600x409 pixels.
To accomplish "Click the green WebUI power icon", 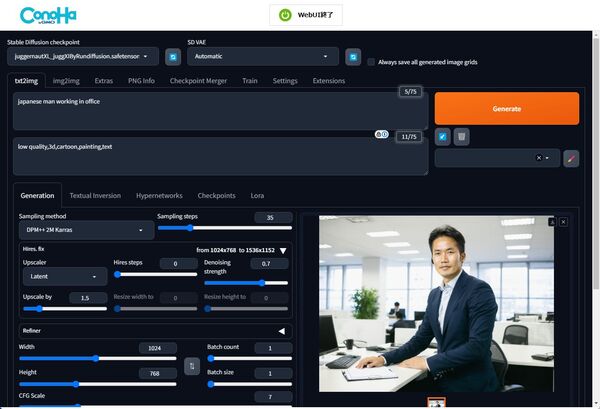I will coord(285,15).
